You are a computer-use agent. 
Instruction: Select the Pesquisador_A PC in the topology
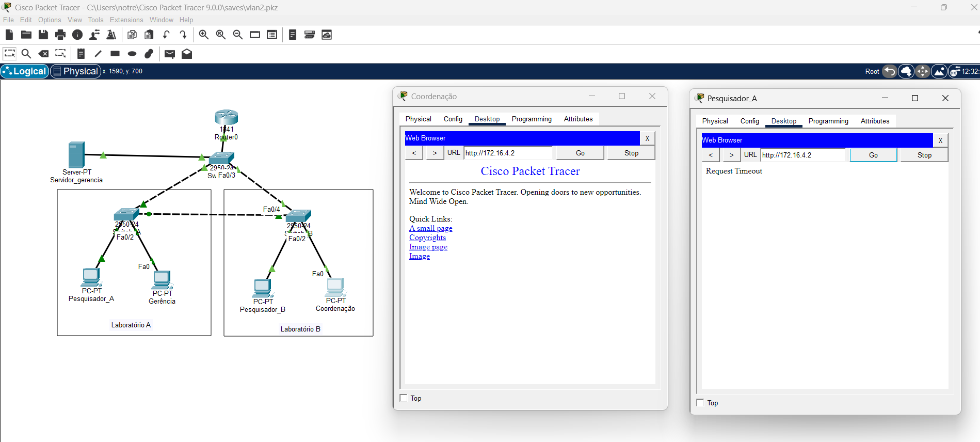[x=91, y=278]
